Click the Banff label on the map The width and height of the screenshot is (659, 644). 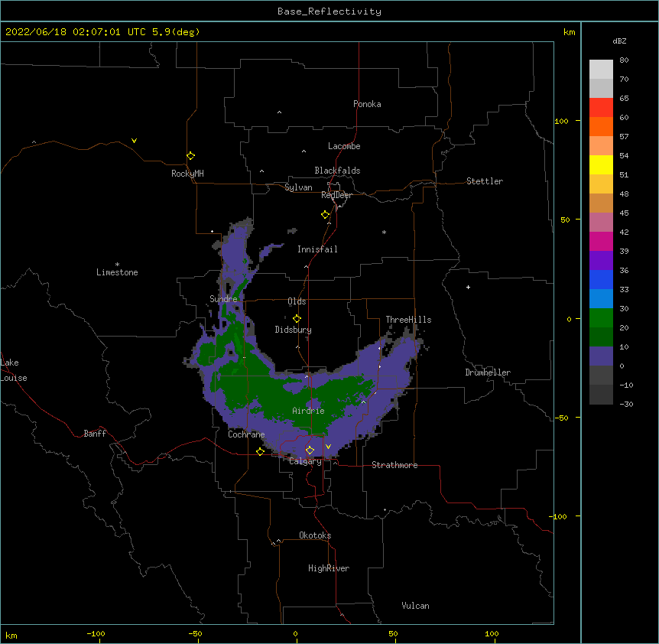coord(95,434)
